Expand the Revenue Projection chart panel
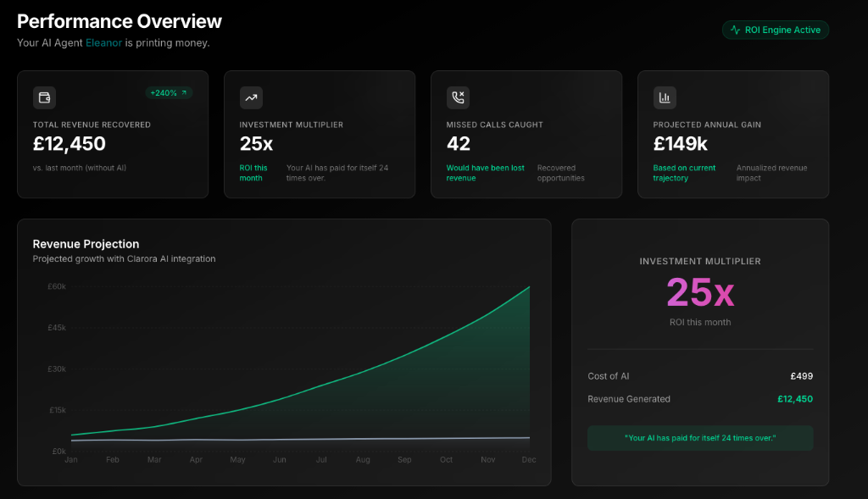 click(284, 352)
